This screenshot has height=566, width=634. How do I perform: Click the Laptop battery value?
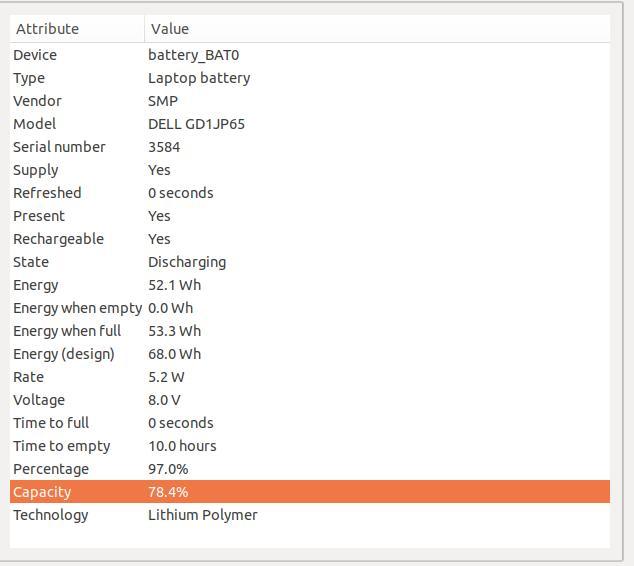pos(199,78)
